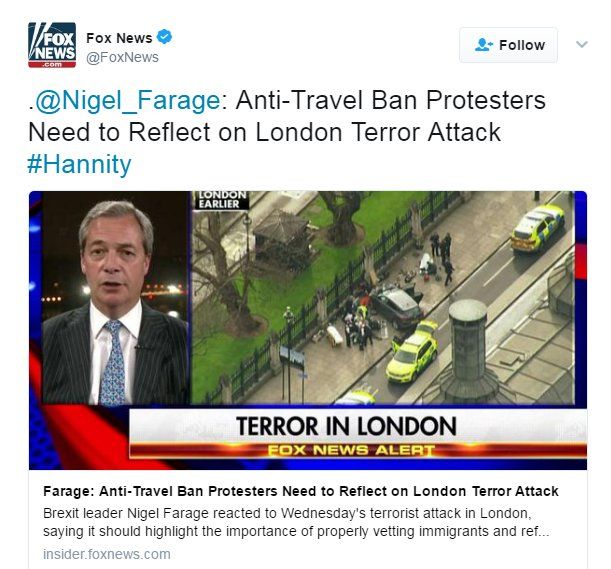Click the London Earlier label on image

(x=222, y=200)
